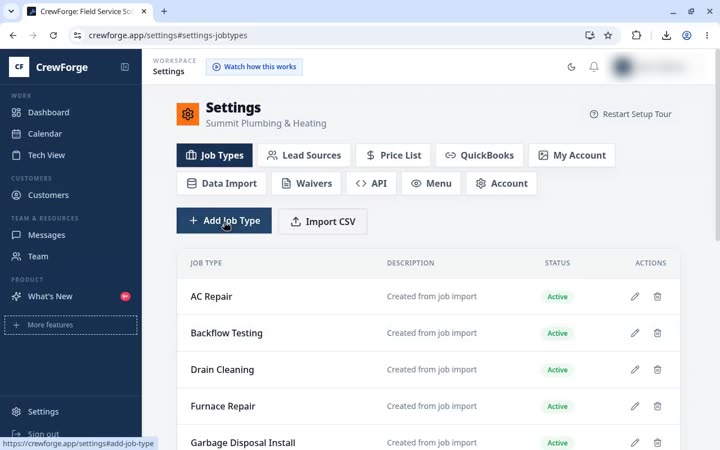The width and height of the screenshot is (720, 450).
Task: Toggle dark mode moon icon
Action: [x=571, y=67]
